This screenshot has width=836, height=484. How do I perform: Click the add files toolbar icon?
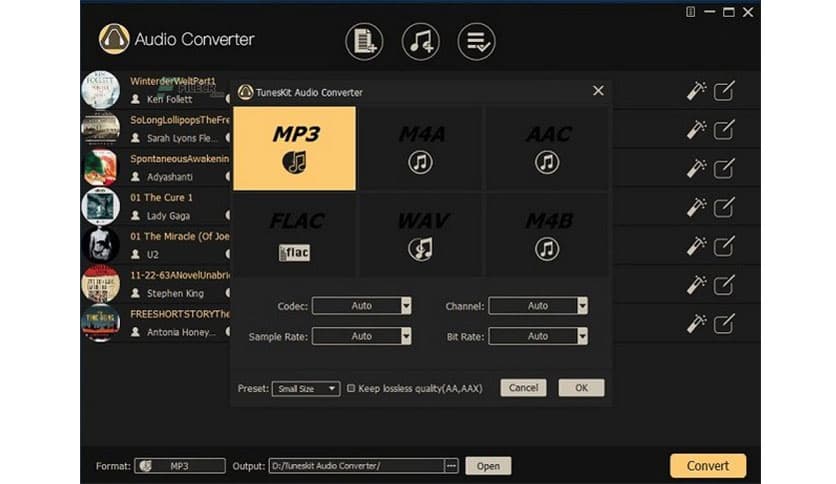(364, 42)
